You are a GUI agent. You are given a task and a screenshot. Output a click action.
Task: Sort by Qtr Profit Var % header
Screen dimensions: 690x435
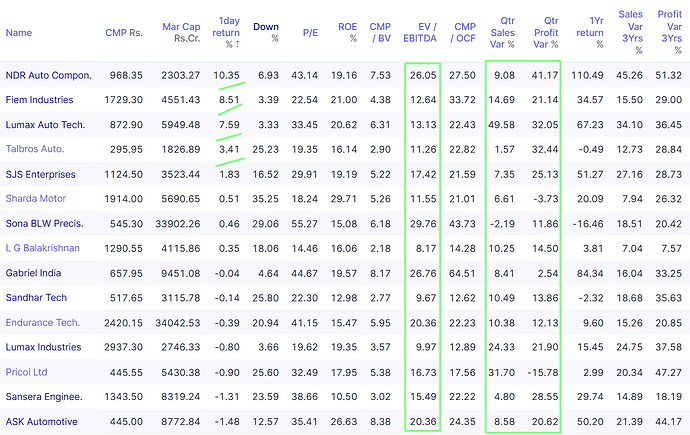tap(546, 33)
